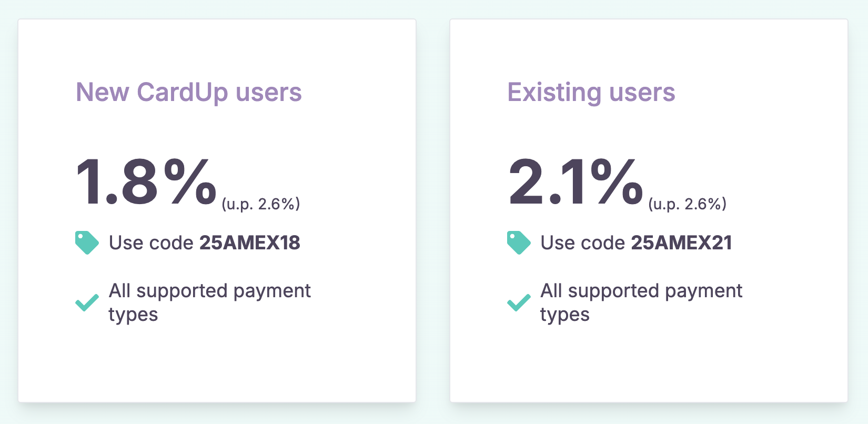This screenshot has width=868, height=424.
Task: Click blank area at bottom of New CardUp users card
Action: (x=217, y=368)
